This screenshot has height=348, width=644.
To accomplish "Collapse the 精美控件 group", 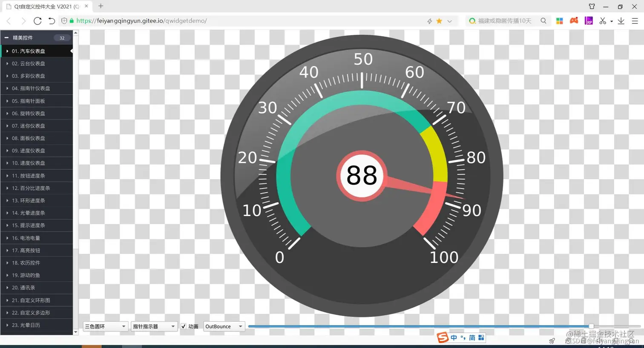I will (6, 38).
